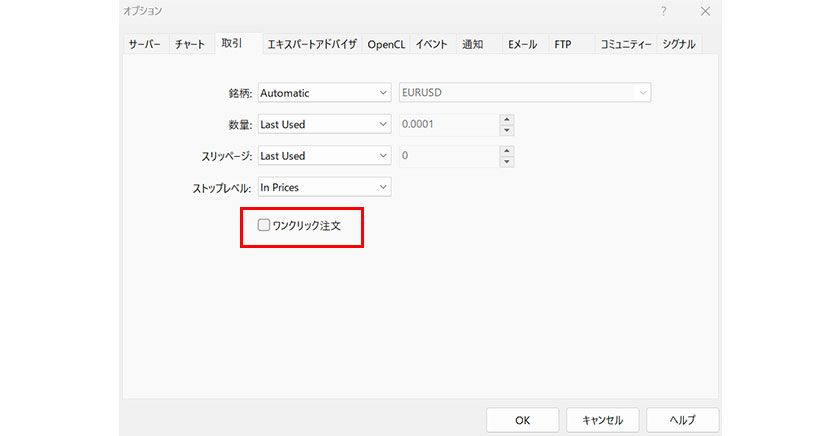Switch to the チャート tab
This screenshot has width=840, height=436.
pos(190,45)
